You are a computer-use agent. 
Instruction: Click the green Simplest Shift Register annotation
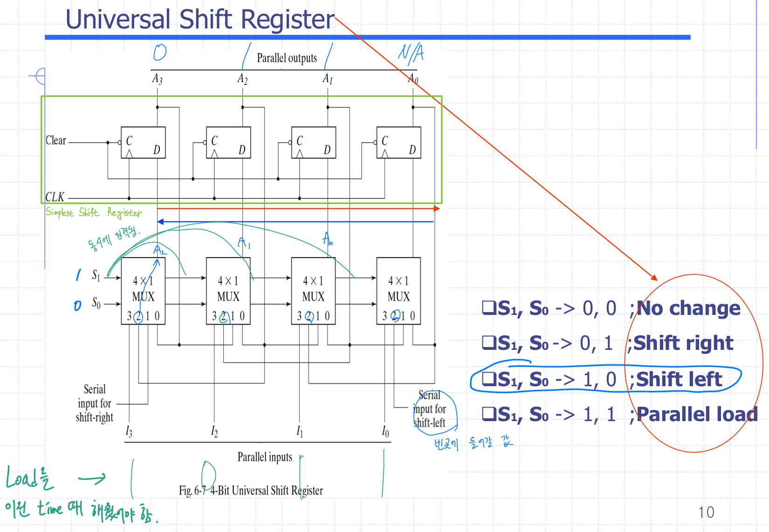pyautogui.click(x=93, y=213)
